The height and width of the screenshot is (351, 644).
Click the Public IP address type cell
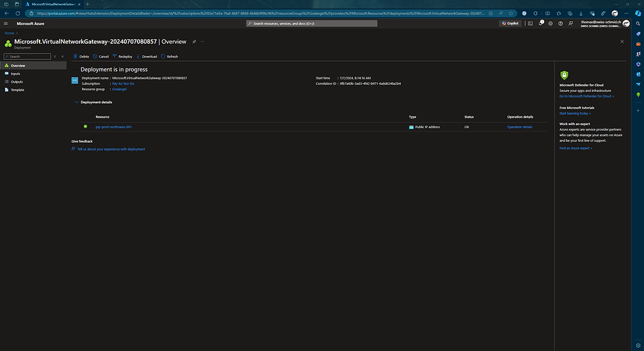[x=425, y=127]
